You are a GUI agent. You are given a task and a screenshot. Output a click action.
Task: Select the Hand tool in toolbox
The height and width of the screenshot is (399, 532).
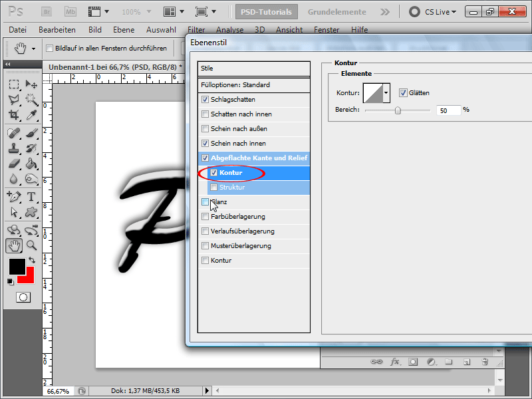pos(14,245)
